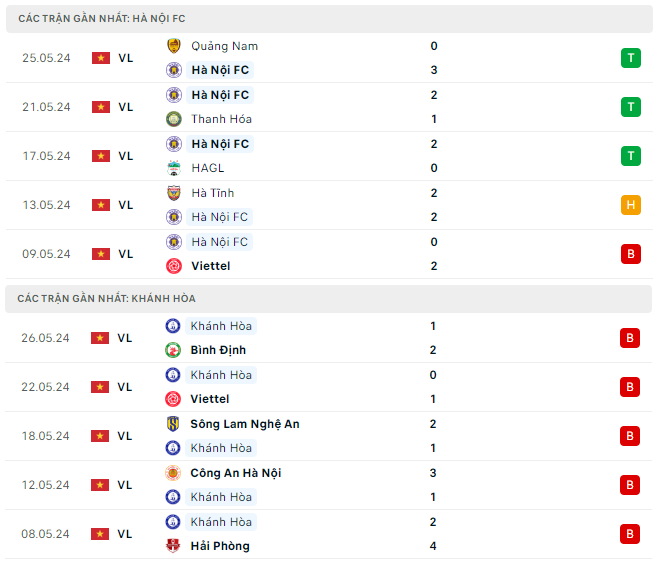This screenshot has height=568, width=659.
Task: Click the Quảng Nam team crest icon
Action: tap(173, 46)
